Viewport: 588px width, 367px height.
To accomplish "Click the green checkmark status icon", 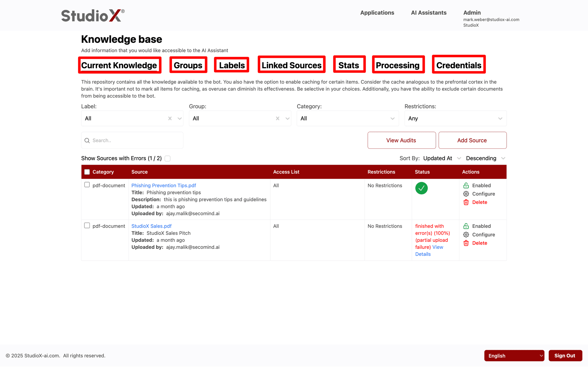I will (421, 188).
